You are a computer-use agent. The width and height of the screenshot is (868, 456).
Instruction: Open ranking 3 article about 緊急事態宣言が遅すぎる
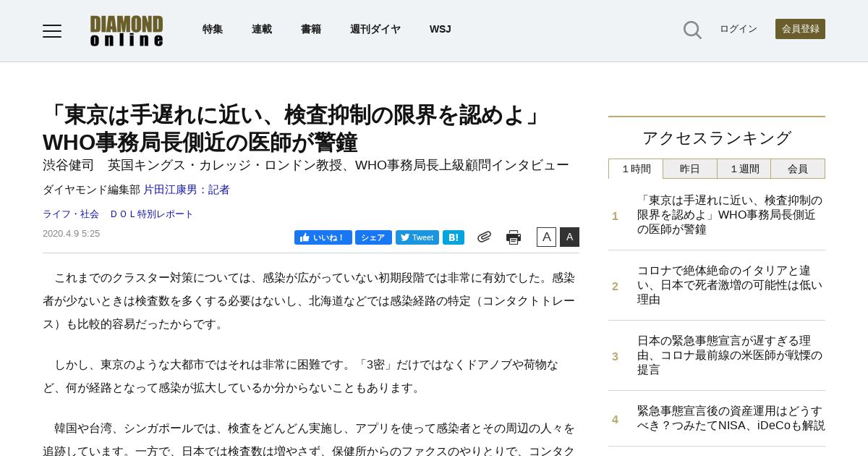click(730, 355)
